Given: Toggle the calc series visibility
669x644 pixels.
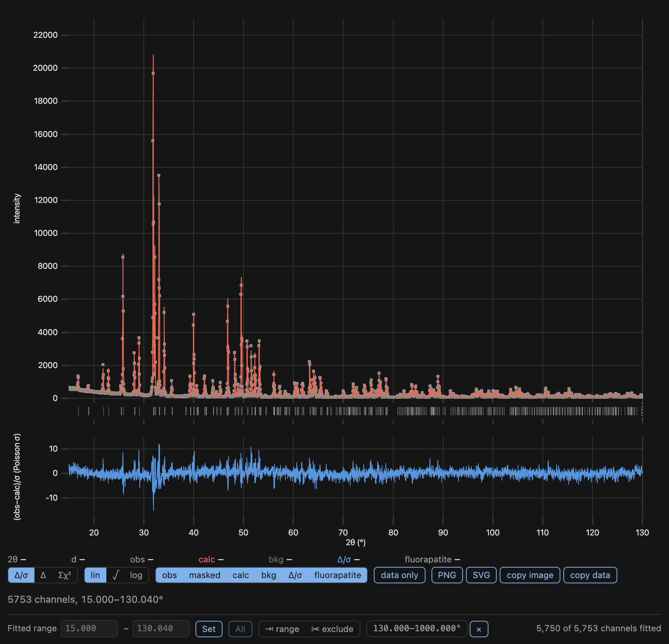Looking at the screenshot, I should tap(241, 575).
